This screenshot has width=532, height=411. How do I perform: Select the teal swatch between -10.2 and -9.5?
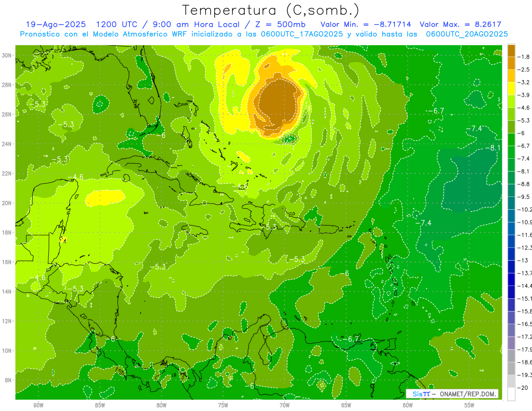click(511, 203)
